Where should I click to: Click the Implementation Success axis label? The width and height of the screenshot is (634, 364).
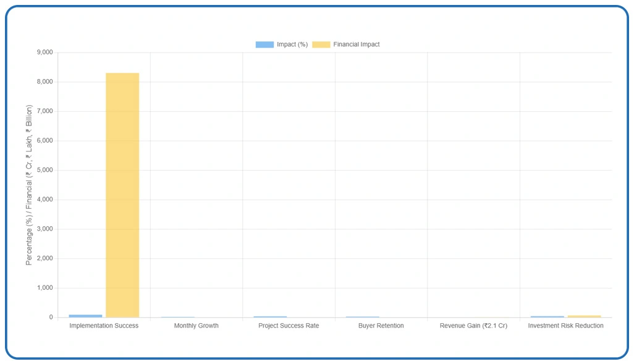tap(104, 326)
